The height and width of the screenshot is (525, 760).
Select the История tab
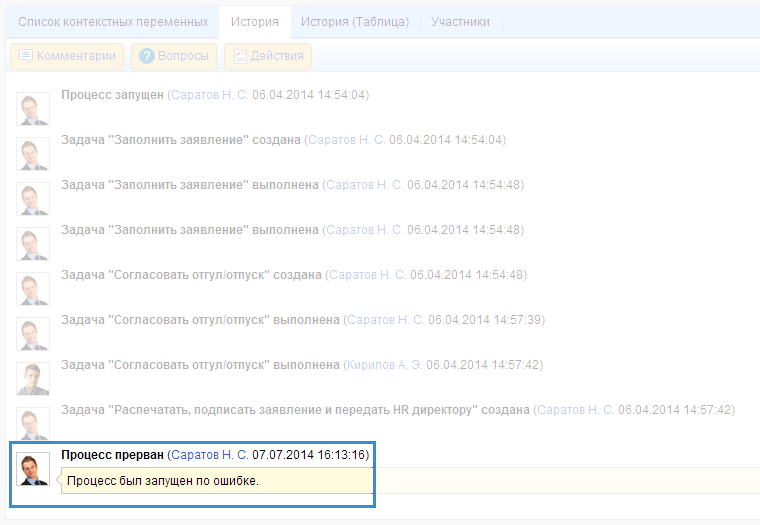click(254, 22)
